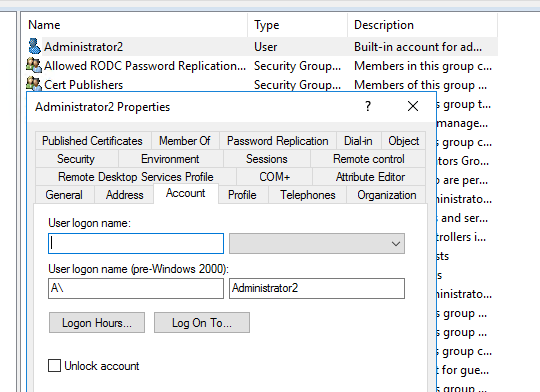Image resolution: width=540 pixels, height=392 pixels.
Task: Click the question mark help icon
Action: point(368,106)
